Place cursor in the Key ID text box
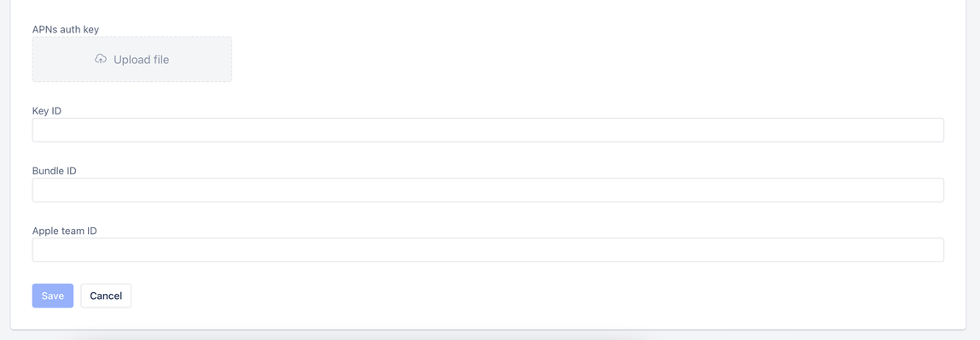The height and width of the screenshot is (340, 980). (x=487, y=130)
